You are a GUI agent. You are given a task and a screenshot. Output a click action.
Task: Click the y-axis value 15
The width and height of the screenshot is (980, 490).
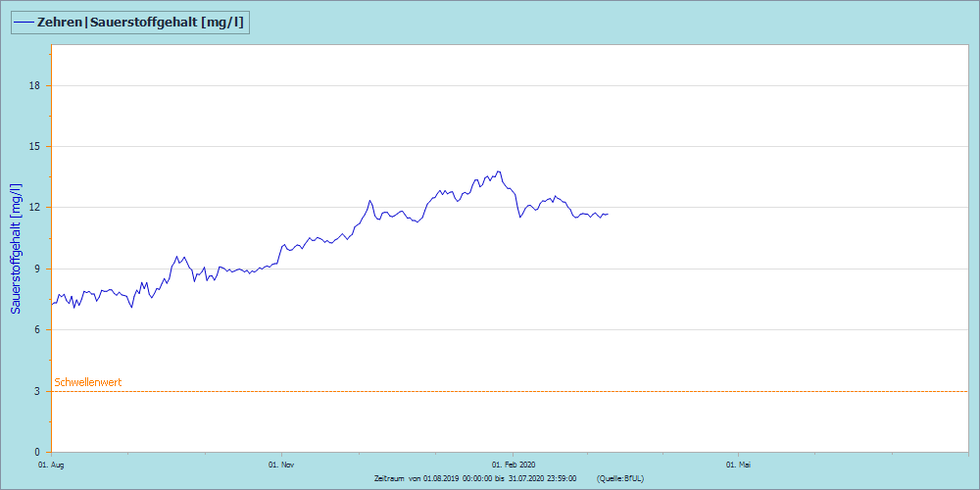35,146
